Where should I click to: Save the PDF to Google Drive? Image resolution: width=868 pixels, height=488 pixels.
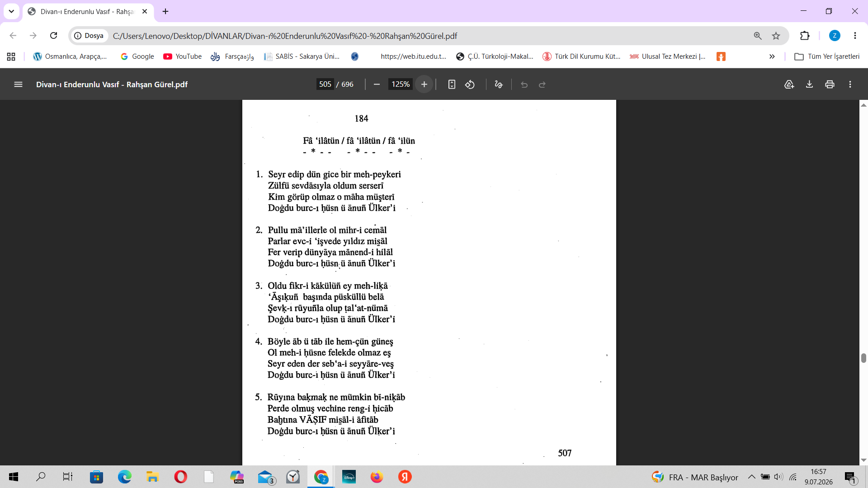click(x=789, y=84)
